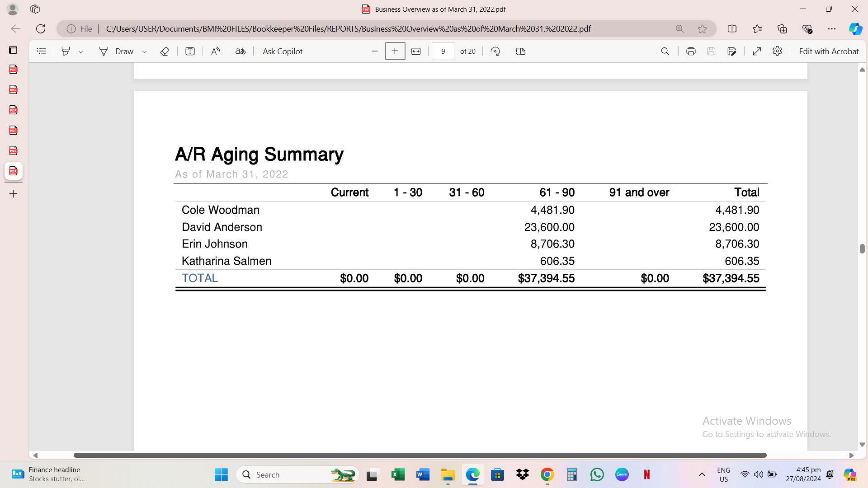Click the address bar URL

tap(348, 29)
